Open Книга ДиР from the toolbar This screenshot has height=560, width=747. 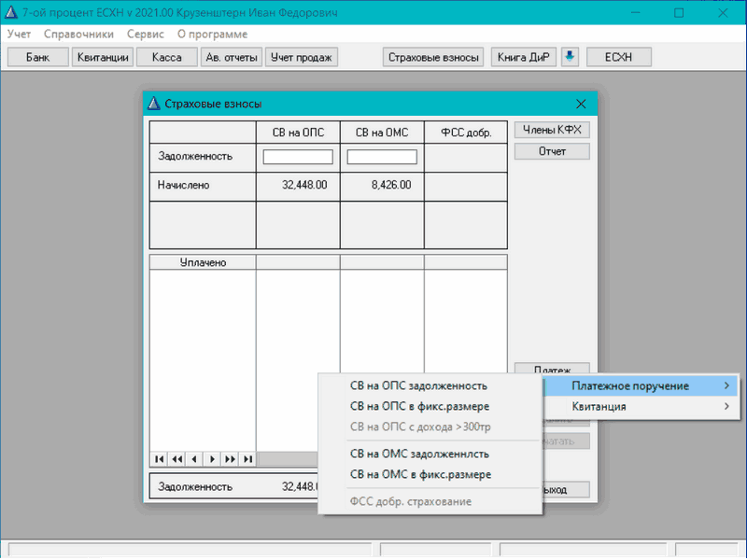point(524,57)
